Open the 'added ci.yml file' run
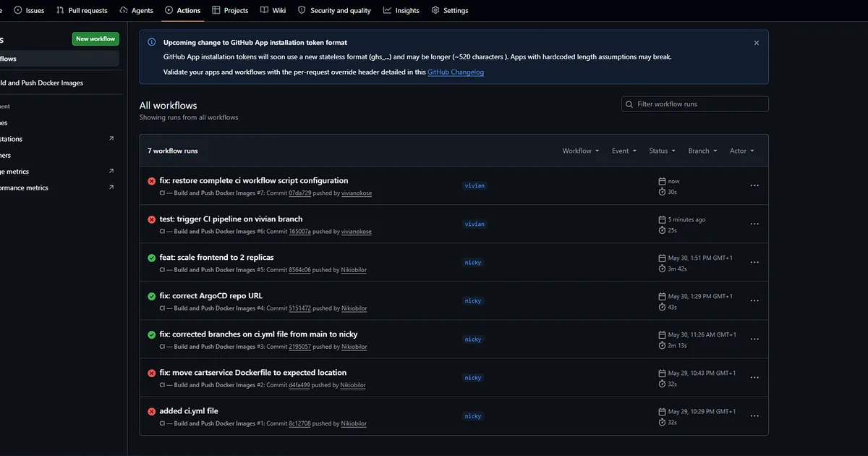Viewport: 868px width, 456px height. tap(189, 410)
